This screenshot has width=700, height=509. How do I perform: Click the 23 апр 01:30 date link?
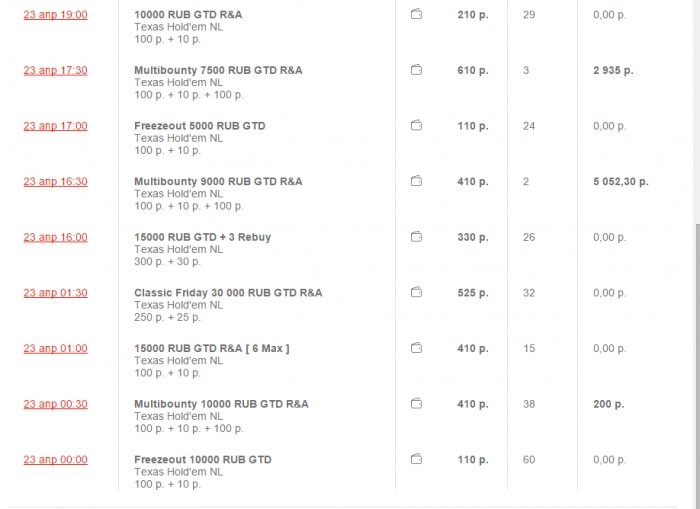click(55, 293)
